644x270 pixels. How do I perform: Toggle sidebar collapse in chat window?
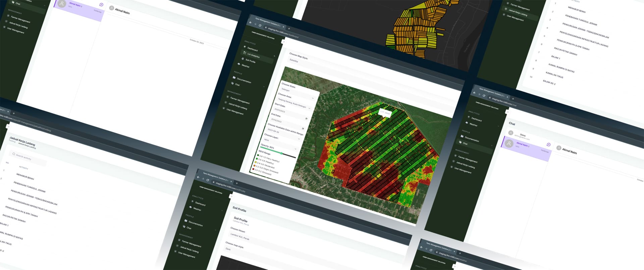point(507,111)
